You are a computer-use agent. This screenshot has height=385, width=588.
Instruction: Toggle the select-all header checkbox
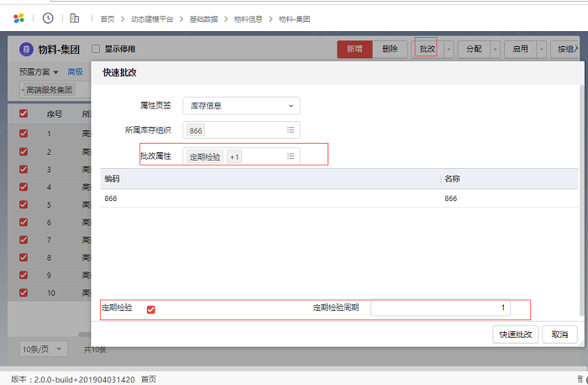[24, 113]
